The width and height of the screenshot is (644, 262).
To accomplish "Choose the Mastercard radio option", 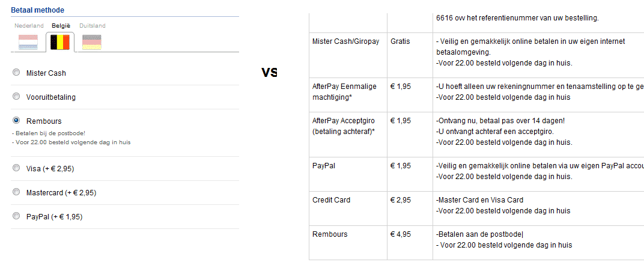I will [16, 193].
